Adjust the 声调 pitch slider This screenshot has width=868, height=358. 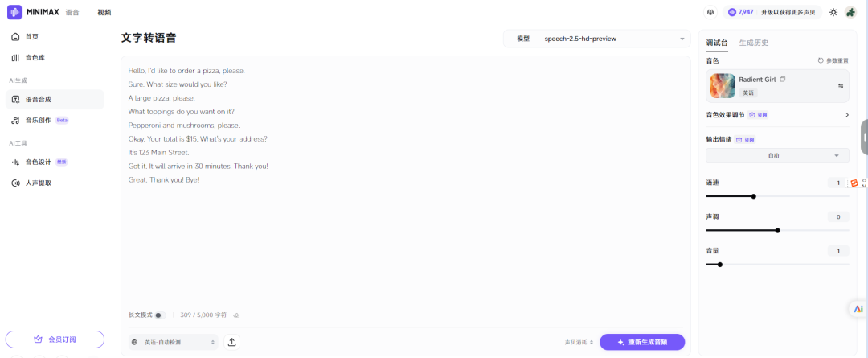click(x=778, y=231)
